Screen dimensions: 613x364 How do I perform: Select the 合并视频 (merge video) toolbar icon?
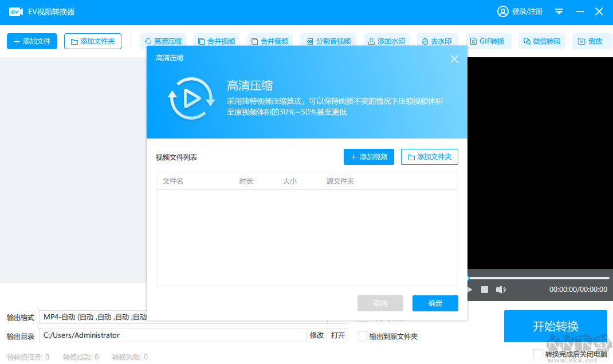pos(215,41)
